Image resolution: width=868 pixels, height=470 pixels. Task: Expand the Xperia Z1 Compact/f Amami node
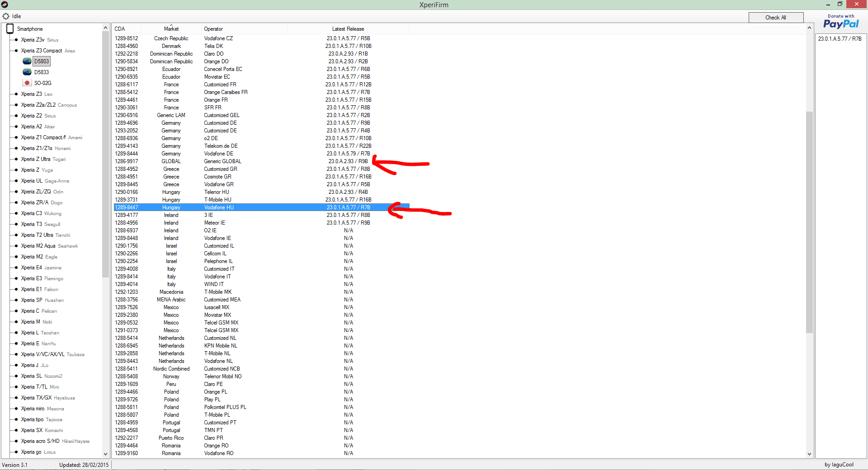click(16, 137)
